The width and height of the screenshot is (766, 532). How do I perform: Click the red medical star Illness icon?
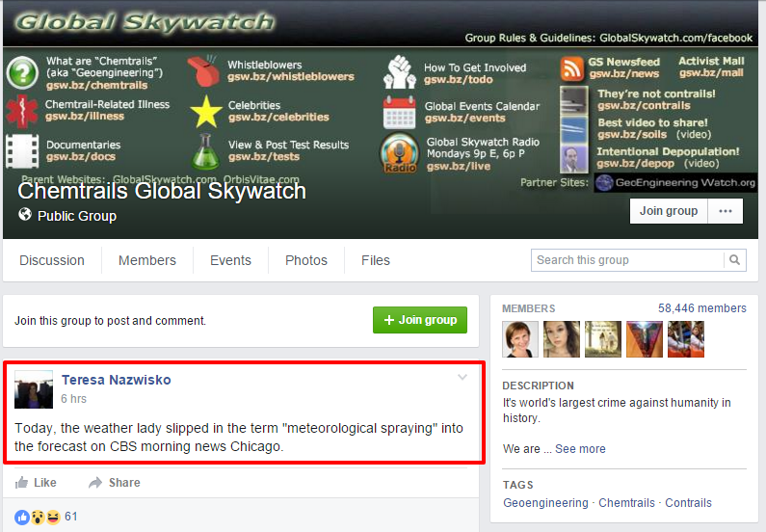click(x=22, y=111)
